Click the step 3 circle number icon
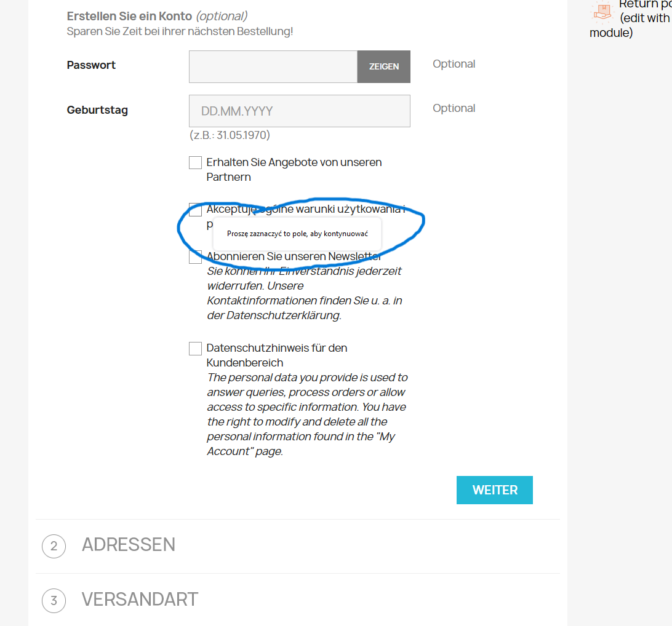The height and width of the screenshot is (626, 672). click(54, 601)
